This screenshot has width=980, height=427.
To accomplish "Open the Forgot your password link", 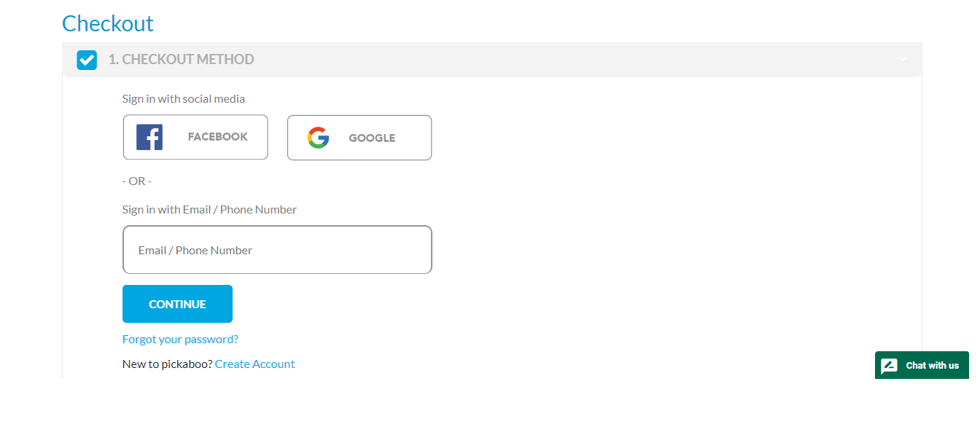I will click(x=180, y=340).
